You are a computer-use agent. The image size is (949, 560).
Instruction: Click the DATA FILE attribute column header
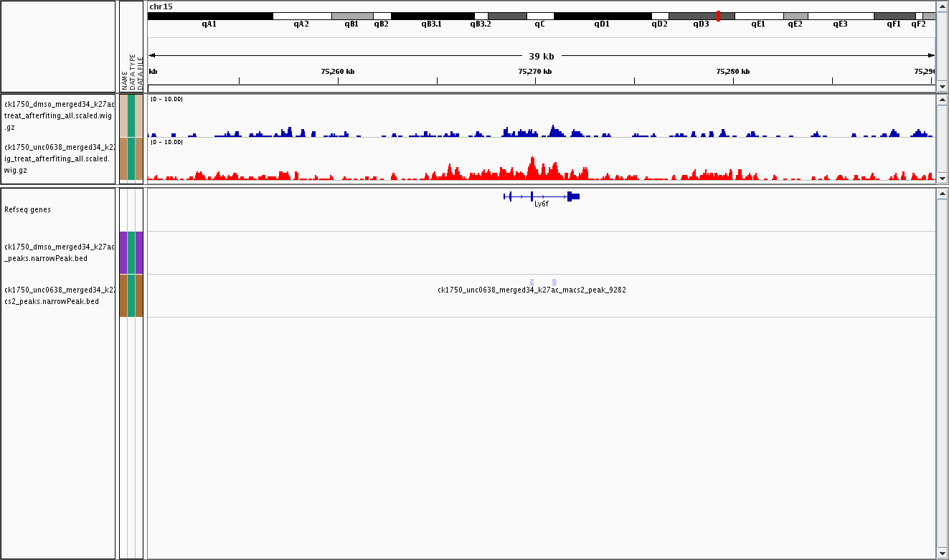pos(140,72)
